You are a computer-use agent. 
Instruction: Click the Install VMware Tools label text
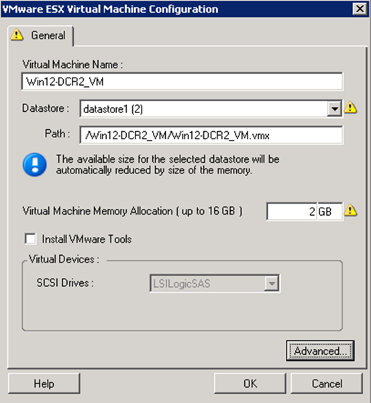click(87, 239)
